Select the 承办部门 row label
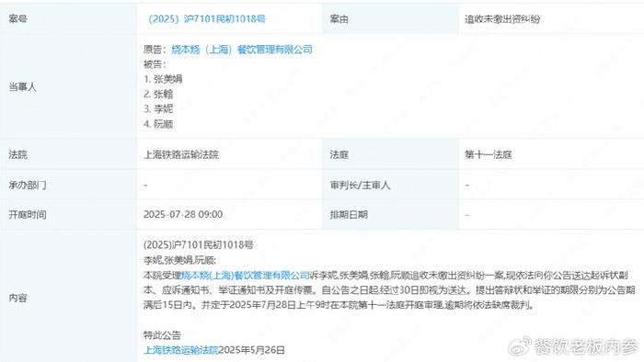This screenshot has height=362, width=644. click(x=27, y=185)
